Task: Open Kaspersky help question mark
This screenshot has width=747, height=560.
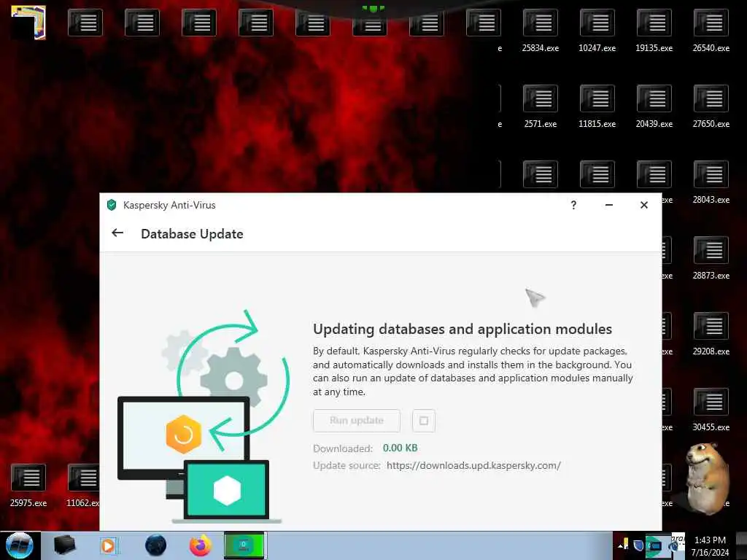Action: [x=573, y=205]
